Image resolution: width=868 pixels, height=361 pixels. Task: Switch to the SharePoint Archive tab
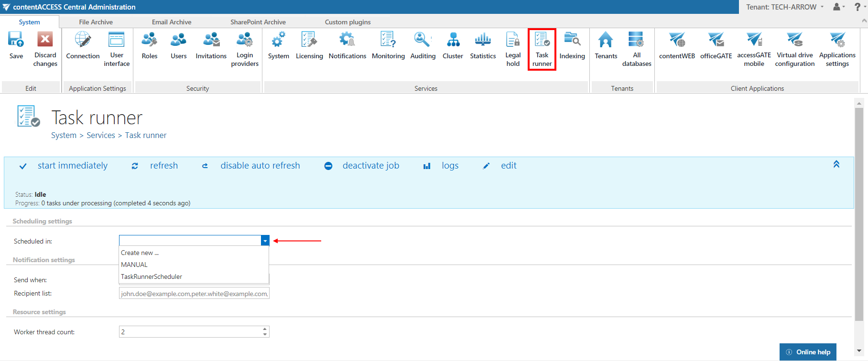(x=258, y=22)
